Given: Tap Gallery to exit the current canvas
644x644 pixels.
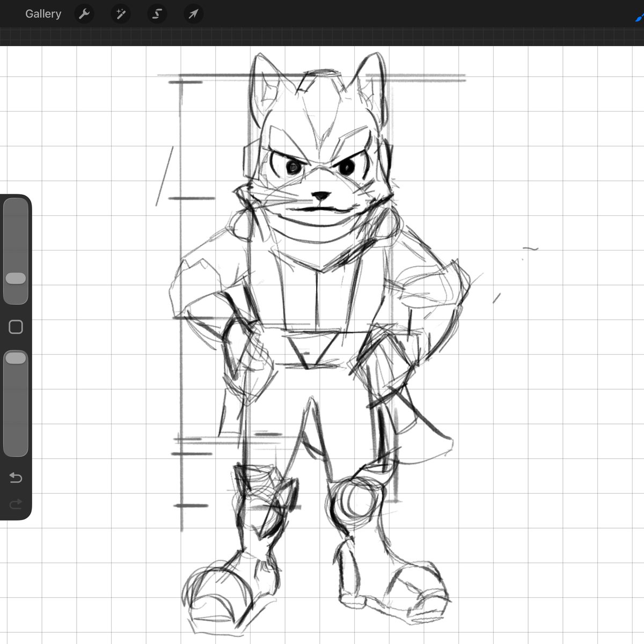Looking at the screenshot, I should 43,14.
